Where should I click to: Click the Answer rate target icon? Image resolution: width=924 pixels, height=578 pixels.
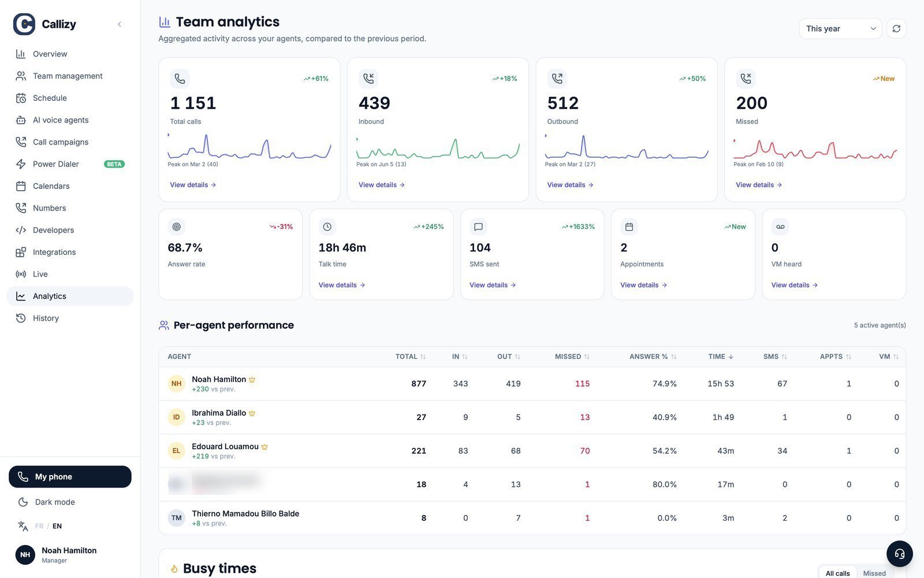(177, 227)
